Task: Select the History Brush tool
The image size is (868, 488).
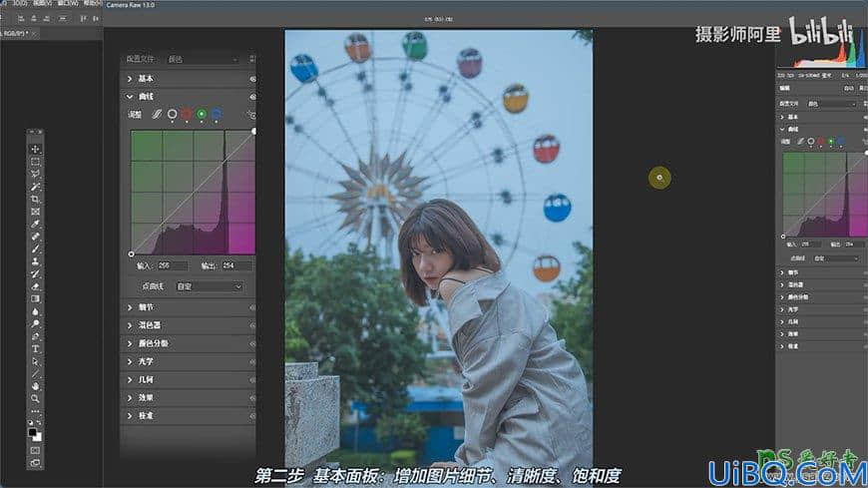Action: coord(36,273)
